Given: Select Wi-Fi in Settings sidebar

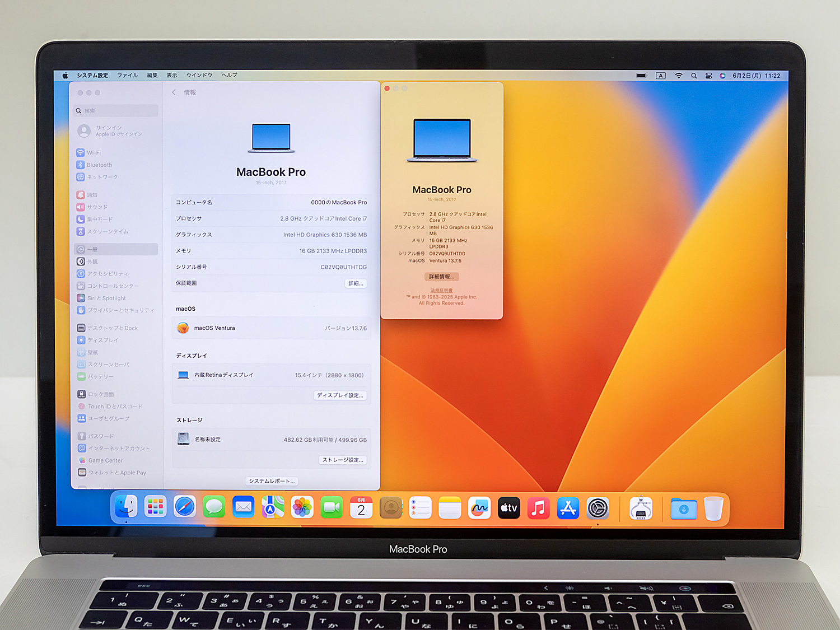Looking at the screenshot, I should 116,153.
